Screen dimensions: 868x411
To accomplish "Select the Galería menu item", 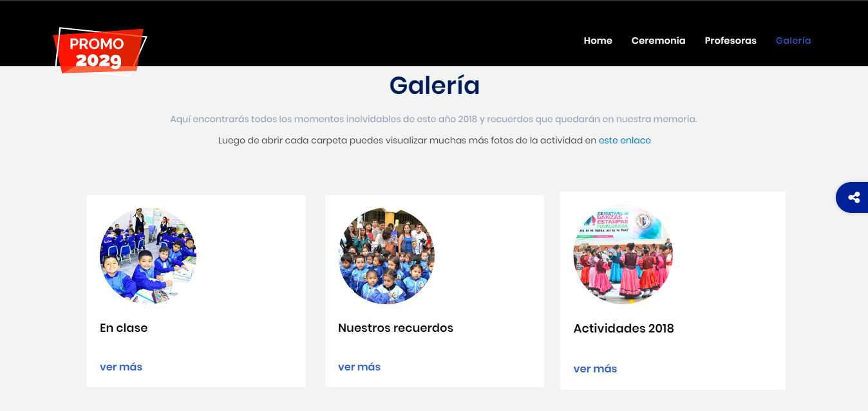I will click(x=793, y=41).
